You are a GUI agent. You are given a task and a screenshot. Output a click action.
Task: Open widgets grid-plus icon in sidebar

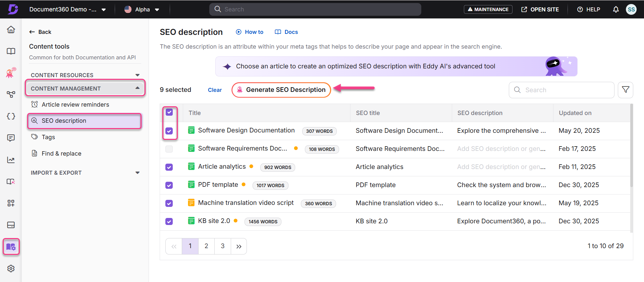[11, 203]
